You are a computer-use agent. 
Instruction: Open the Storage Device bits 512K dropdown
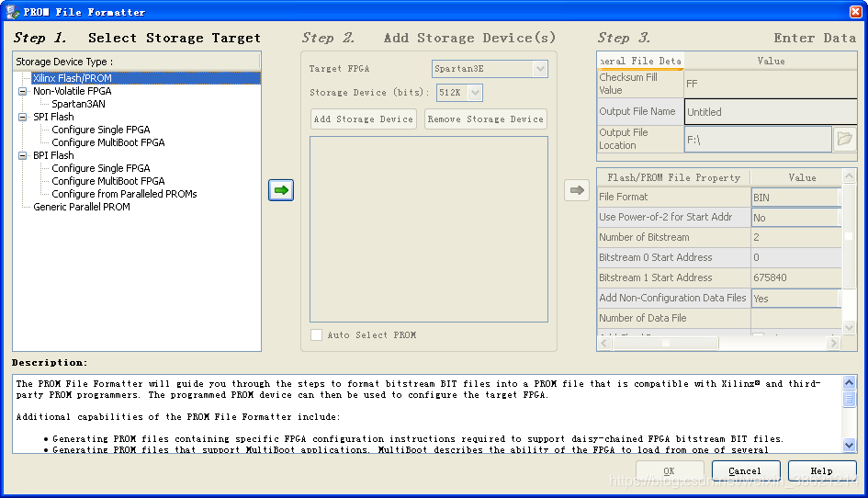[475, 93]
